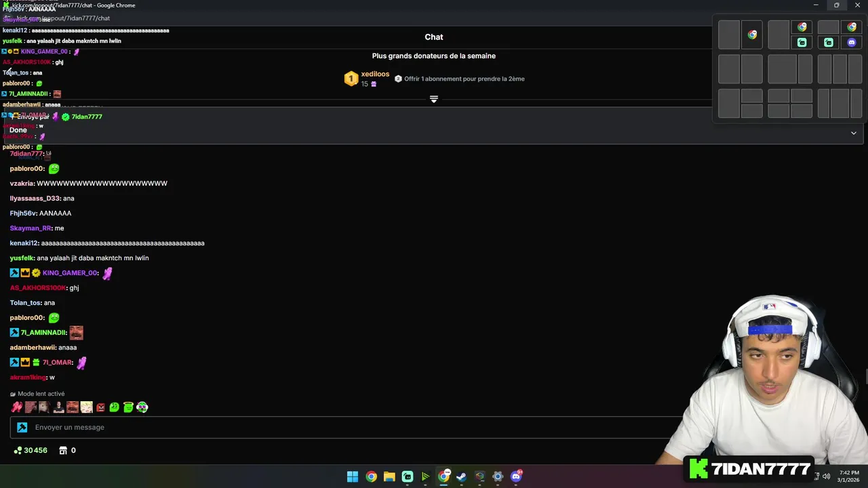Click pink emote in KING_GAMER_00's message
This screenshot has width=868, height=488.
pos(107,273)
